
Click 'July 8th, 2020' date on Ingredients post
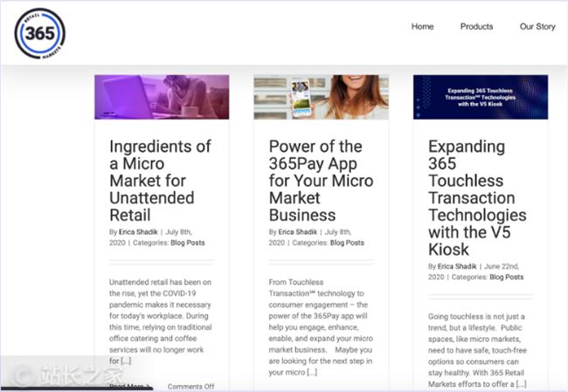point(150,237)
